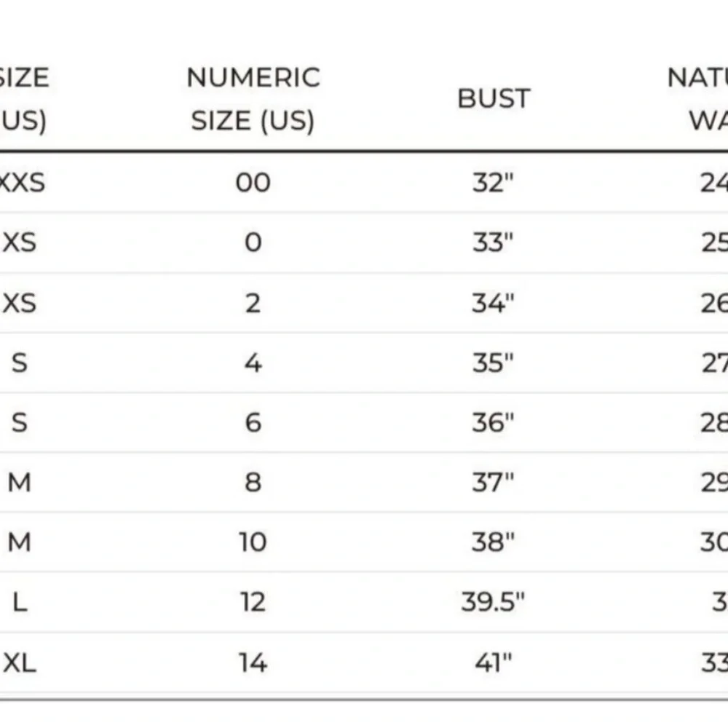The image size is (728, 728).
Task: Select the XXS size cell
Action: [x=22, y=182]
